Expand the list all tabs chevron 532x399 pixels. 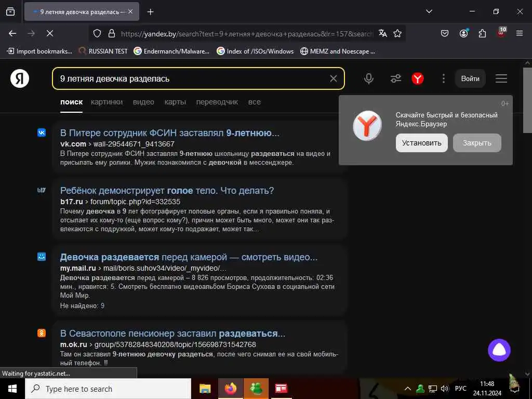click(429, 11)
